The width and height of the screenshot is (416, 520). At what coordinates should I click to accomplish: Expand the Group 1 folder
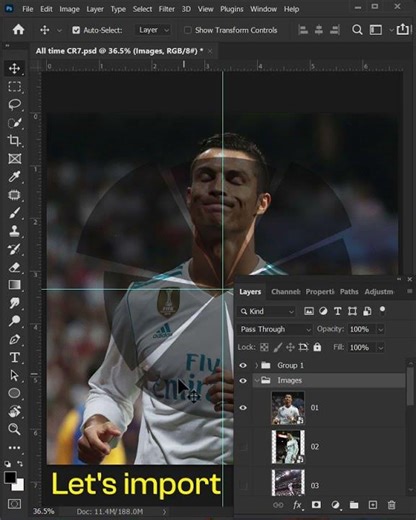[x=256, y=366]
